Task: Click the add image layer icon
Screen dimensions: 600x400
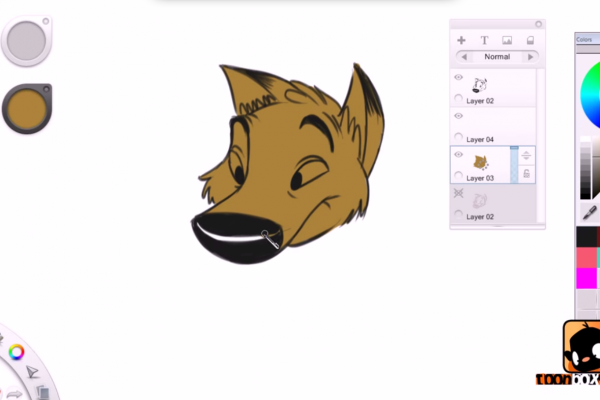Action: [507, 41]
